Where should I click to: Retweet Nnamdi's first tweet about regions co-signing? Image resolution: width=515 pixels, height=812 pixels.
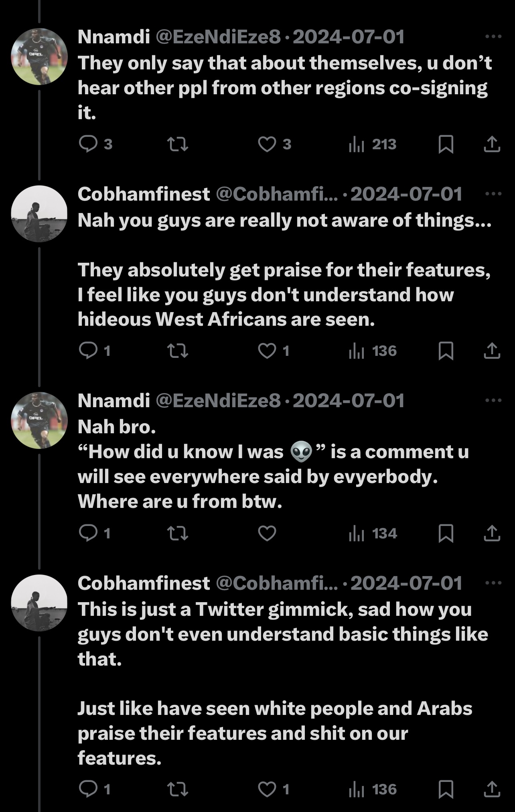click(x=177, y=144)
